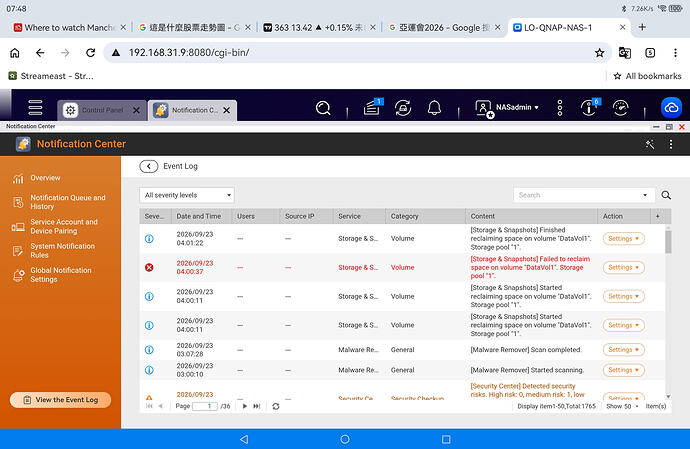Refresh the event log list

276,406
